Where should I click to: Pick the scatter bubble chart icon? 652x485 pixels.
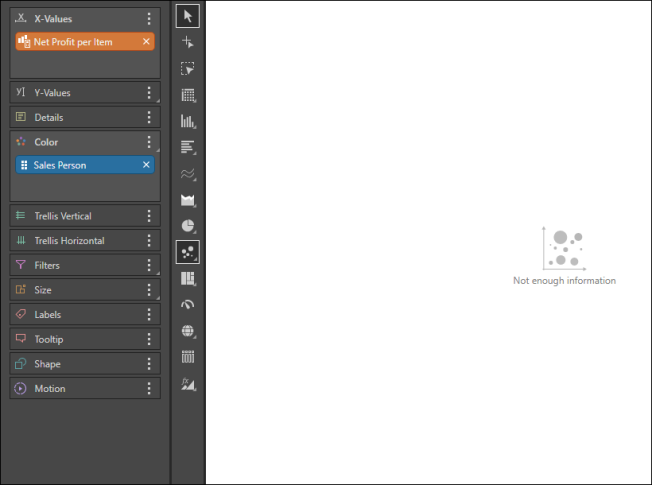click(x=187, y=252)
